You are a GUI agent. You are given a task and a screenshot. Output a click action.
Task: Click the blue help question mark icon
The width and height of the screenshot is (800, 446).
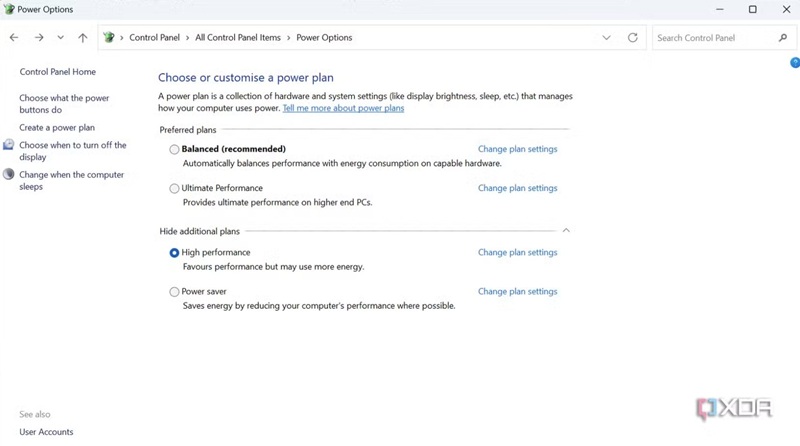click(795, 63)
